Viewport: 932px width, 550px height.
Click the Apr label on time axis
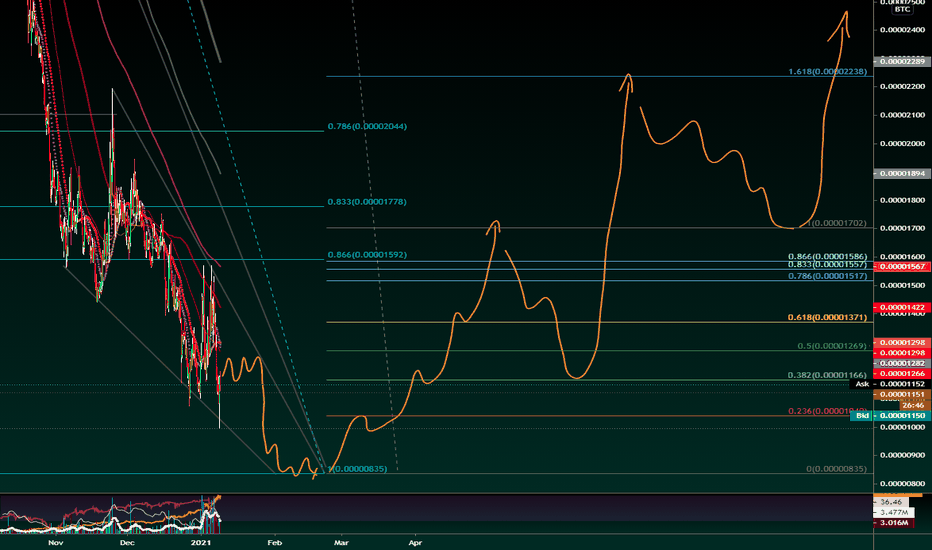click(x=415, y=543)
